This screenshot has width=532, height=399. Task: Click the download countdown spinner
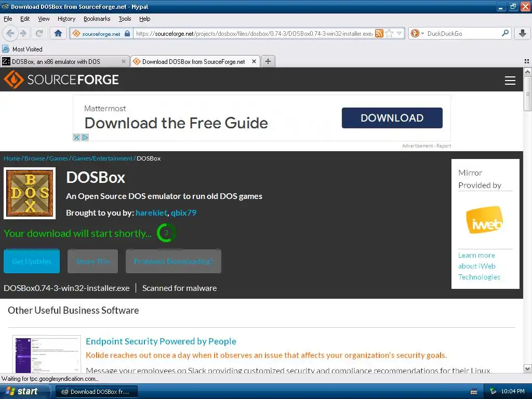coord(166,233)
